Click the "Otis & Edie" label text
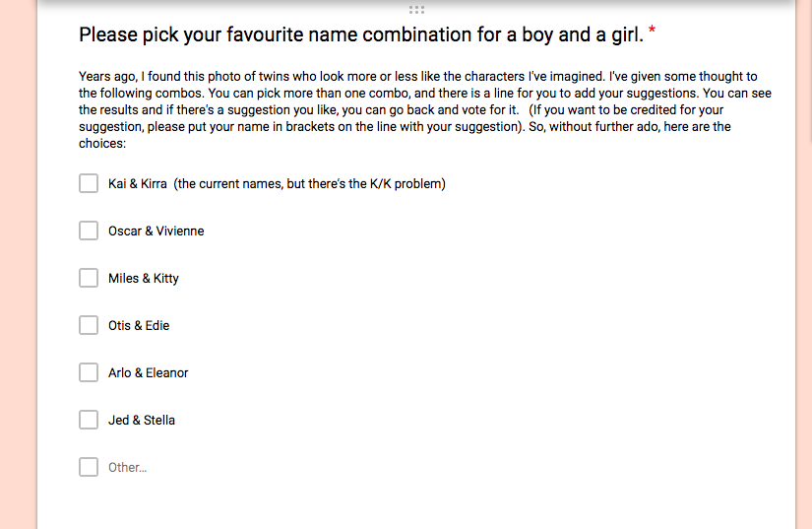This screenshot has width=812, height=529. click(139, 325)
